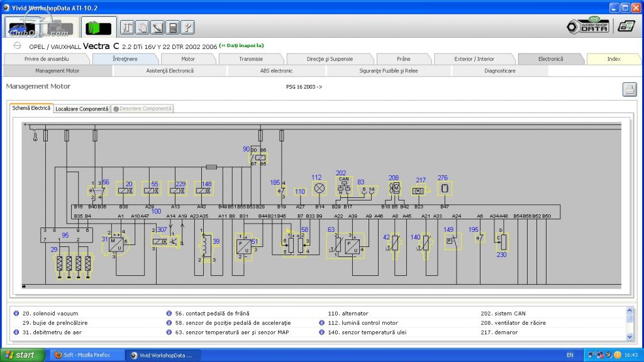644x362 pixels.
Task: Switch to Soft - Mozilla Firefox in taskbar
Action: 87,355
